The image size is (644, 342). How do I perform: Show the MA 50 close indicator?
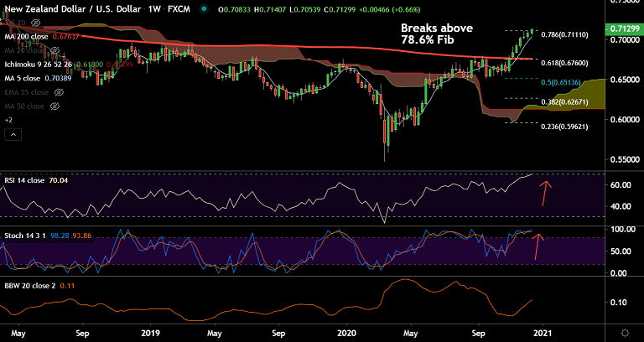pos(54,106)
